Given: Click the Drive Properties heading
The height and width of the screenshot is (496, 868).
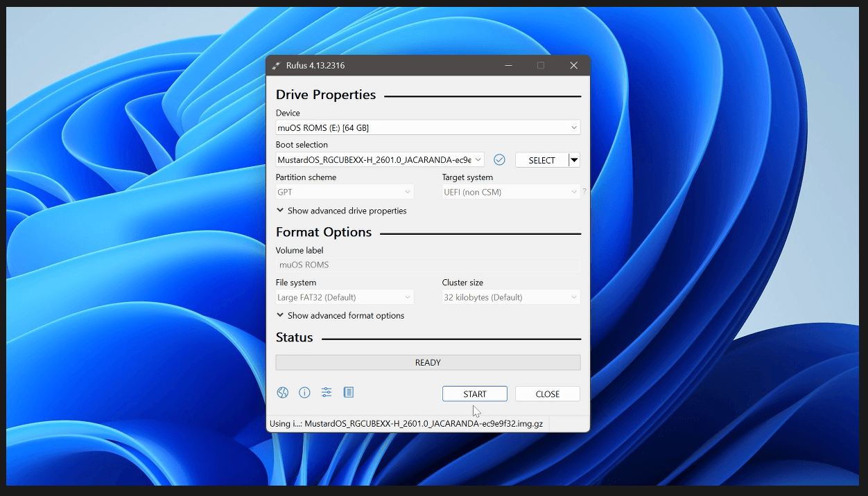Looking at the screenshot, I should (326, 95).
